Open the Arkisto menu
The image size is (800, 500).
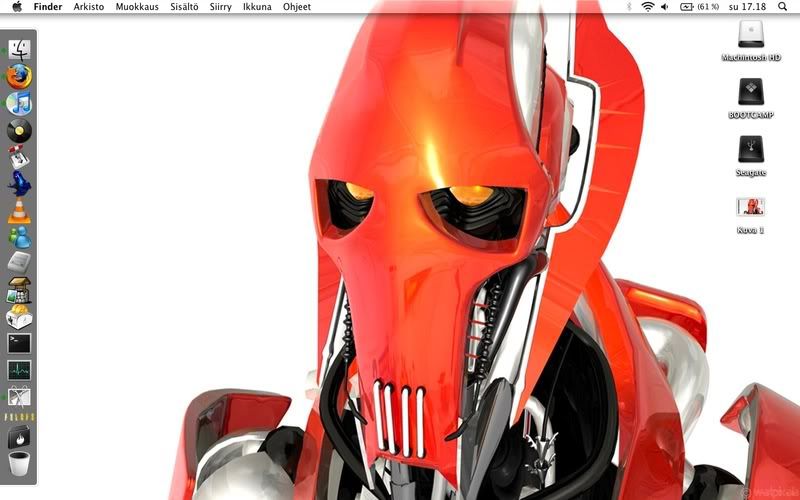coord(89,7)
